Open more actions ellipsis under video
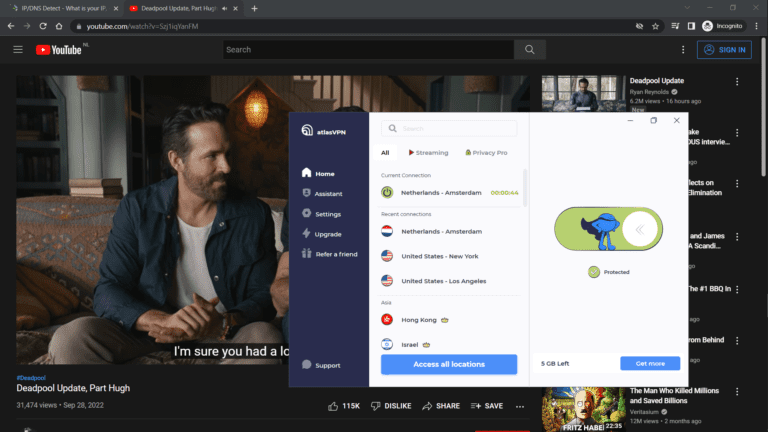The image size is (768, 432). click(520, 406)
